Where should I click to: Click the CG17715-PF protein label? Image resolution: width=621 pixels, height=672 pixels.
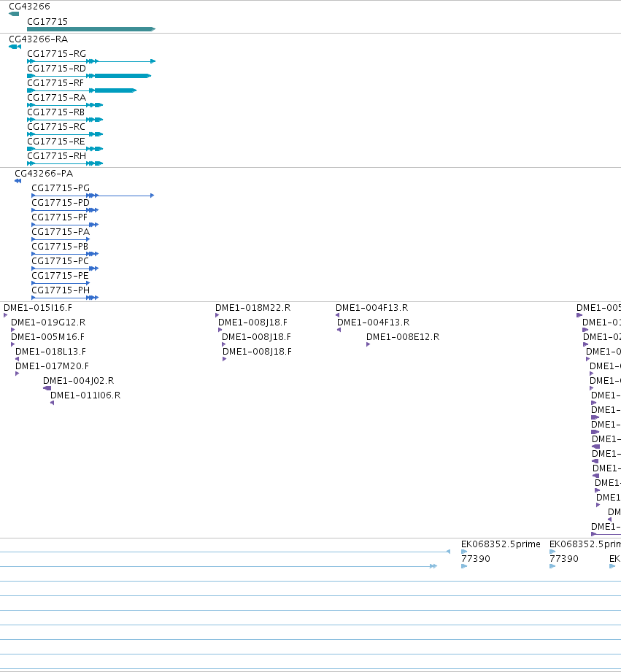(60, 217)
